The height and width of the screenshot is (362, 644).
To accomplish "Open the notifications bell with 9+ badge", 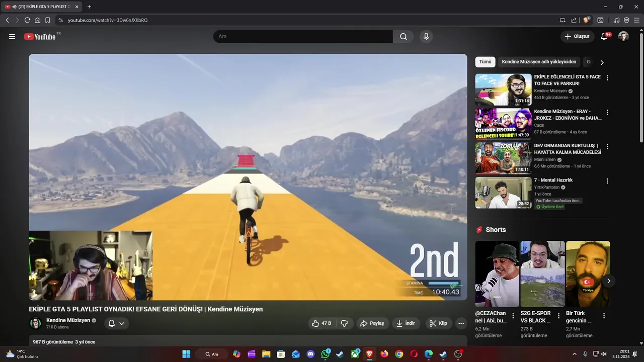I will click(x=605, y=36).
